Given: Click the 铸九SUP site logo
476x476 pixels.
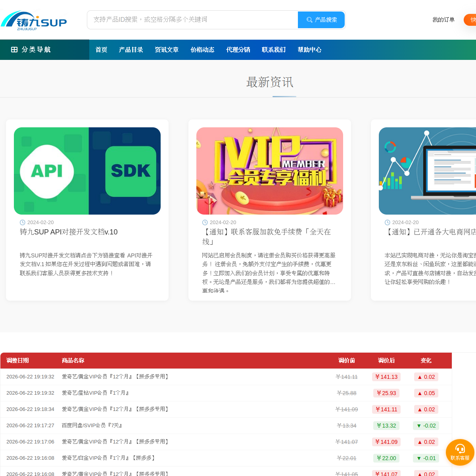Looking at the screenshot, I should pos(34,21).
